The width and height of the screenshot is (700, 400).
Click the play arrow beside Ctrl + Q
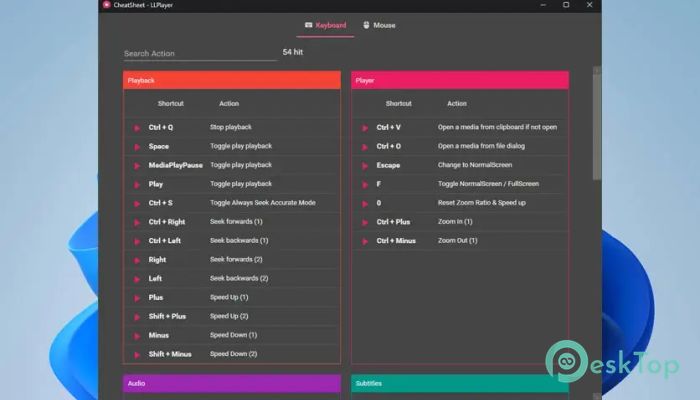point(137,128)
